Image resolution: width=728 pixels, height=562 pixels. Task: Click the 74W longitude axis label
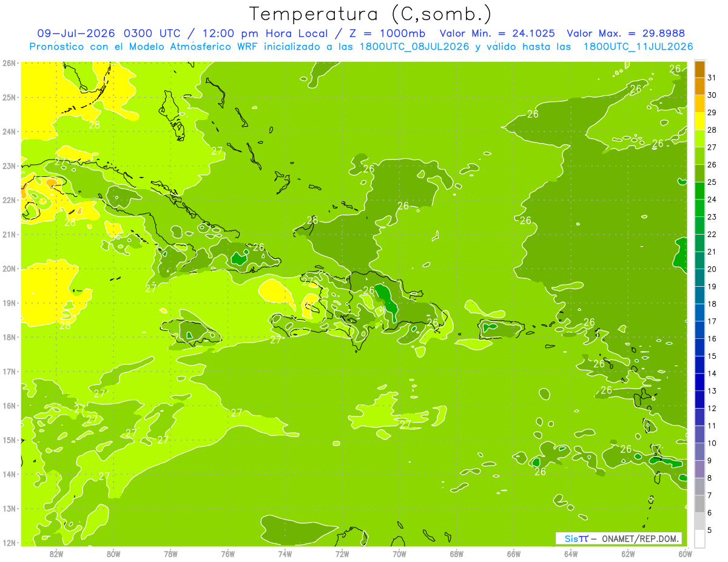click(x=285, y=554)
